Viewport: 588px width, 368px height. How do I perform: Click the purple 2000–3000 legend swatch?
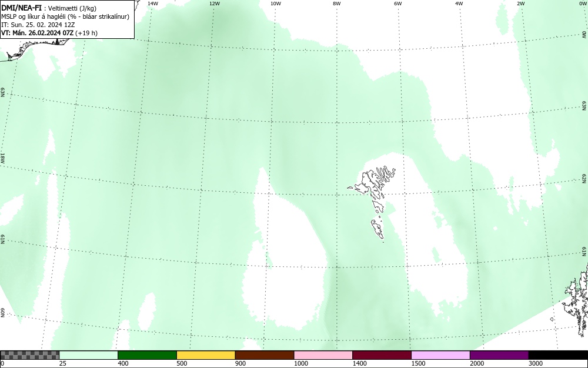click(x=499, y=355)
